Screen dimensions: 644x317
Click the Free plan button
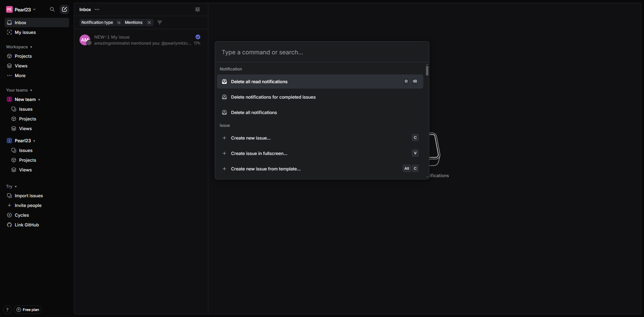(x=28, y=310)
